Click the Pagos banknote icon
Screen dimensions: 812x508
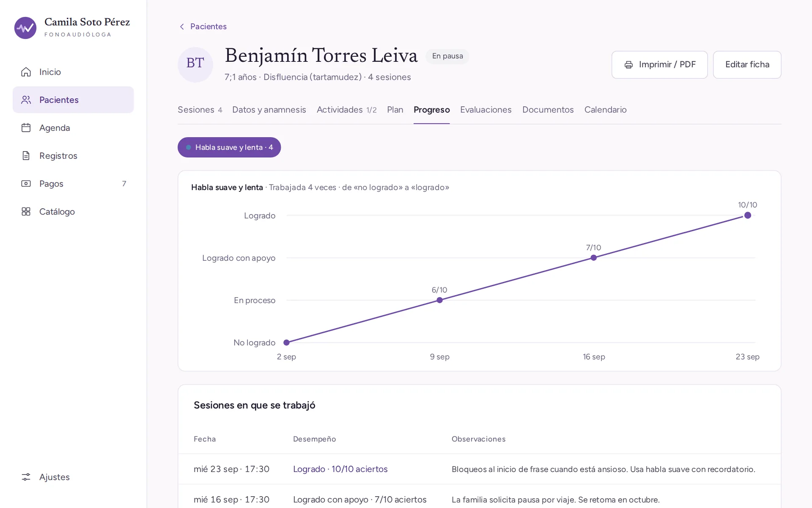[x=26, y=184]
